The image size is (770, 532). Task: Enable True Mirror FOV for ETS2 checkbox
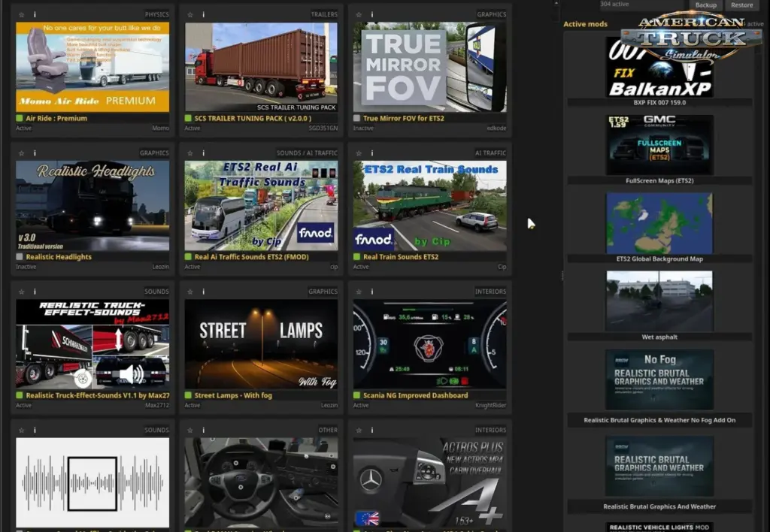[x=357, y=118]
